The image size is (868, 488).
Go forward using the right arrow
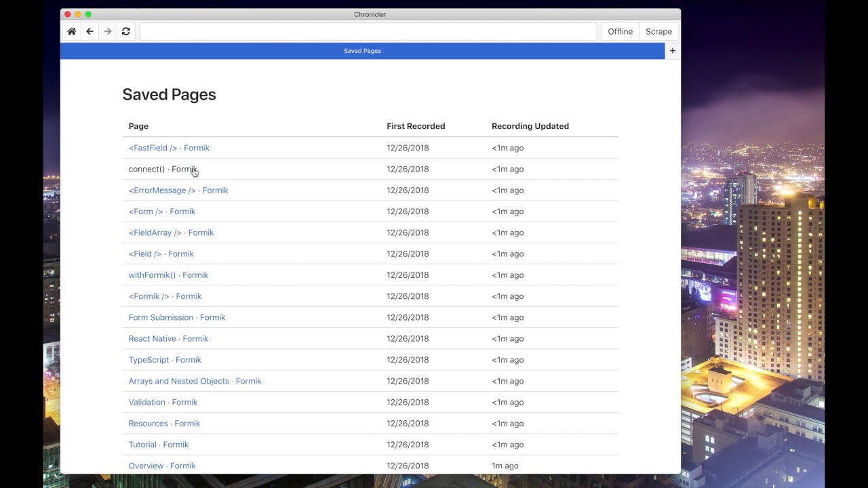(x=108, y=32)
